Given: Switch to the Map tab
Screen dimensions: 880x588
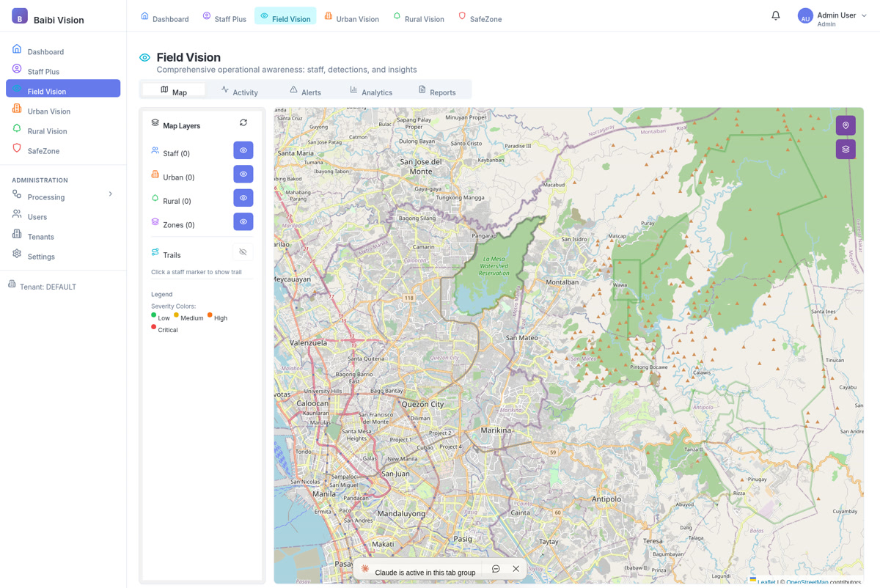Looking at the screenshot, I should (x=174, y=90).
